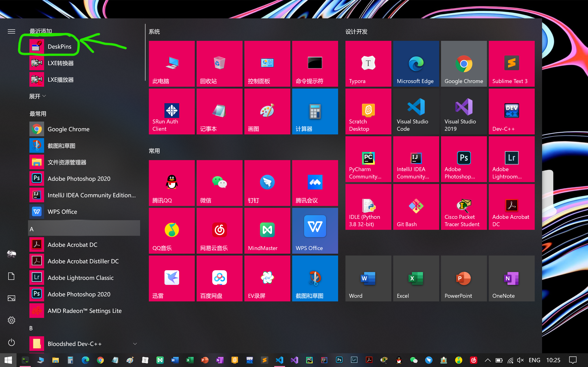Open the DeskPins app entry
The height and width of the screenshot is (367, 588).
[59, 47]
